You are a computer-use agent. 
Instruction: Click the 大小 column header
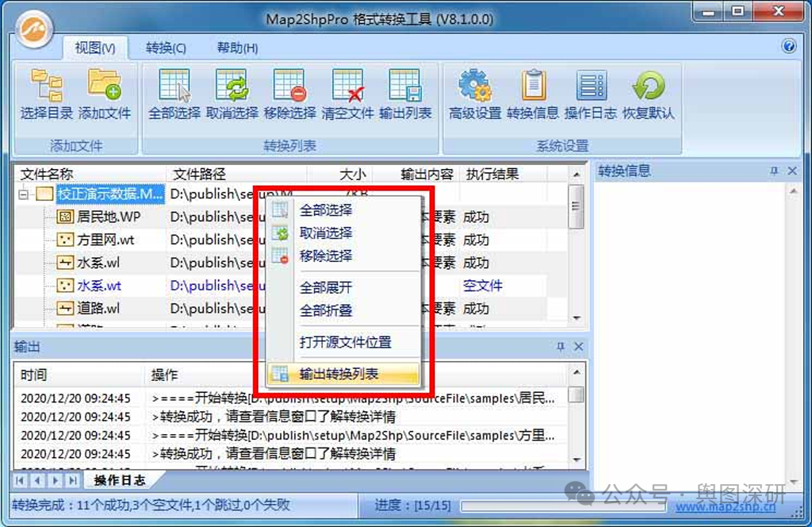point(339,174)
